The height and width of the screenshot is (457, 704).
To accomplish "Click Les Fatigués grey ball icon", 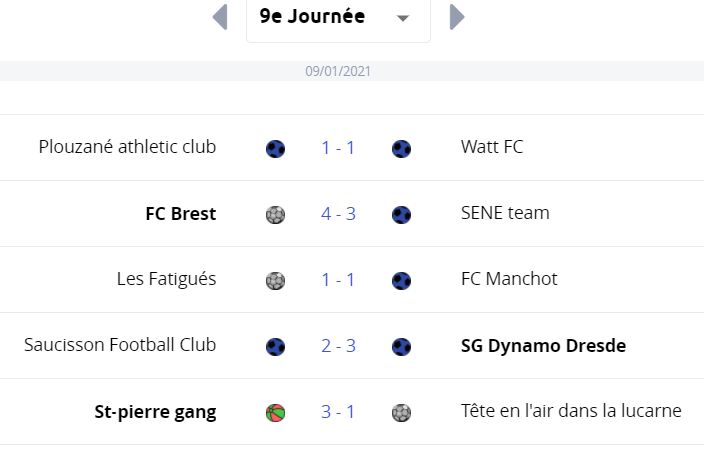I will tap(275, 281).
